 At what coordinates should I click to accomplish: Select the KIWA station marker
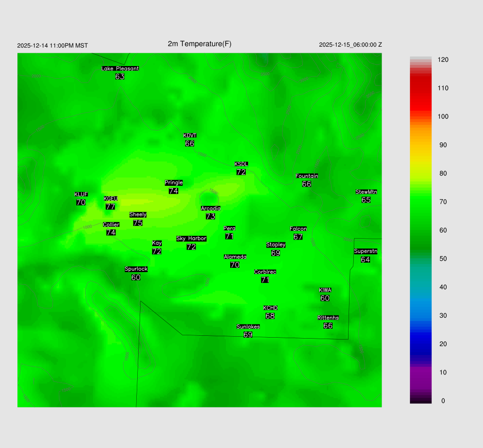click(x=325, y=290)
